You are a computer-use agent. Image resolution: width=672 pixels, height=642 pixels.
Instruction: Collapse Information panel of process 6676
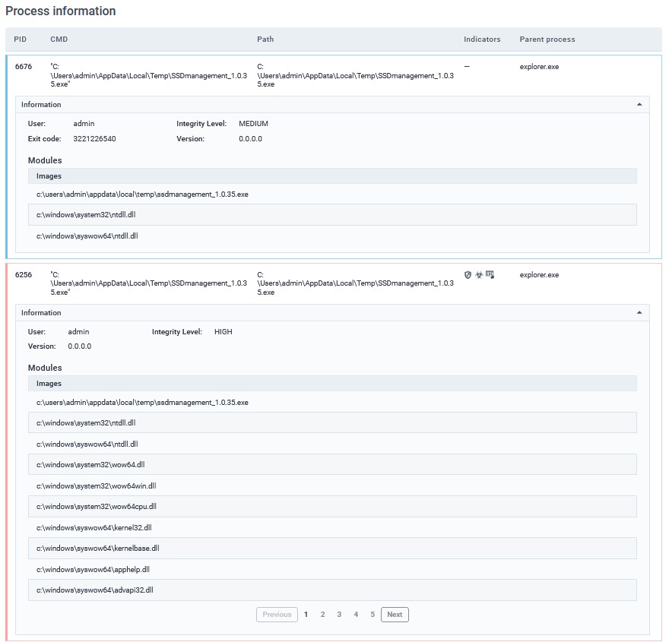click(x=639, y=105)
